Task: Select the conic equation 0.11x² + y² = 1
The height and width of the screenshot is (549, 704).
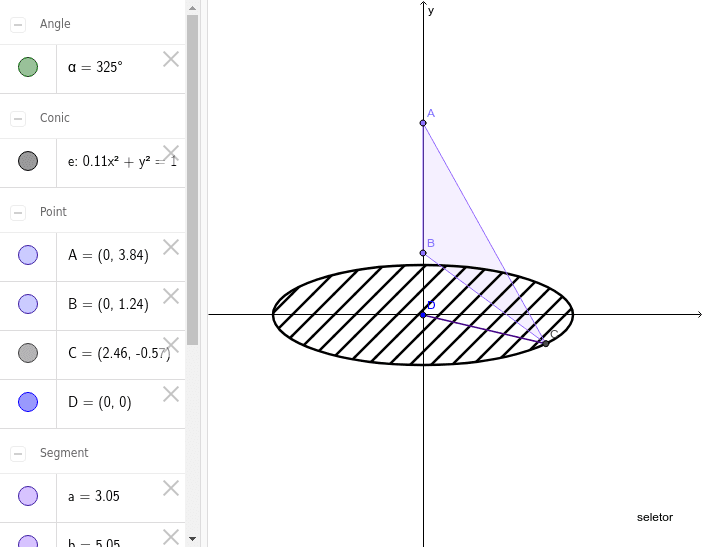Action: (x=130, y=162)
